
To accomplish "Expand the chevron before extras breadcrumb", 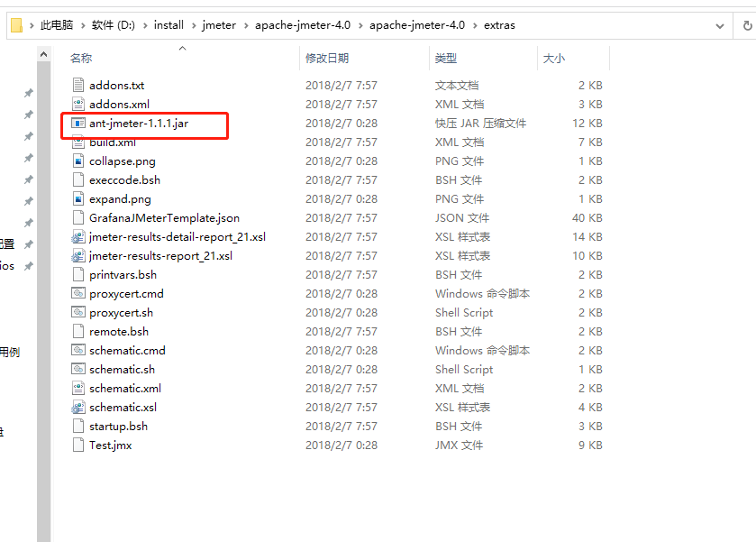I will [x=475, y=25].
